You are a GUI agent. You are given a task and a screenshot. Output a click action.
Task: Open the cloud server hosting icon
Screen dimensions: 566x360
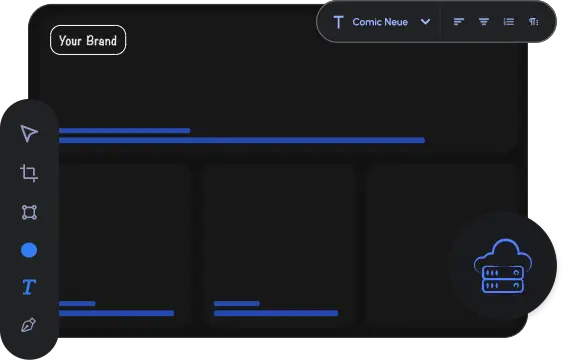[503, 265]
